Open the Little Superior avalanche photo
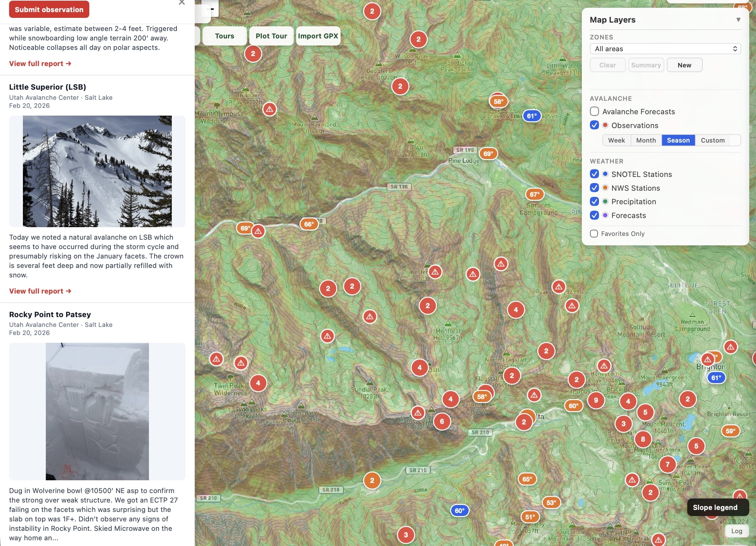 coord(97,171)
